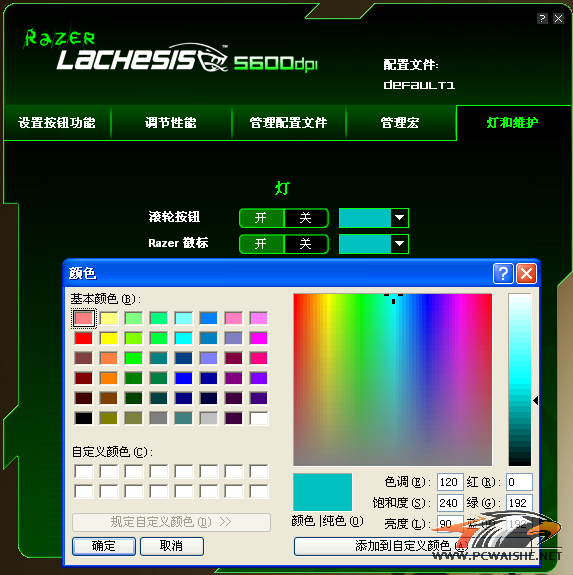Turn Razer 徽标 light off with 关
Image resolution: width=573 pixels, height=575 pixels.
point(306,244)
